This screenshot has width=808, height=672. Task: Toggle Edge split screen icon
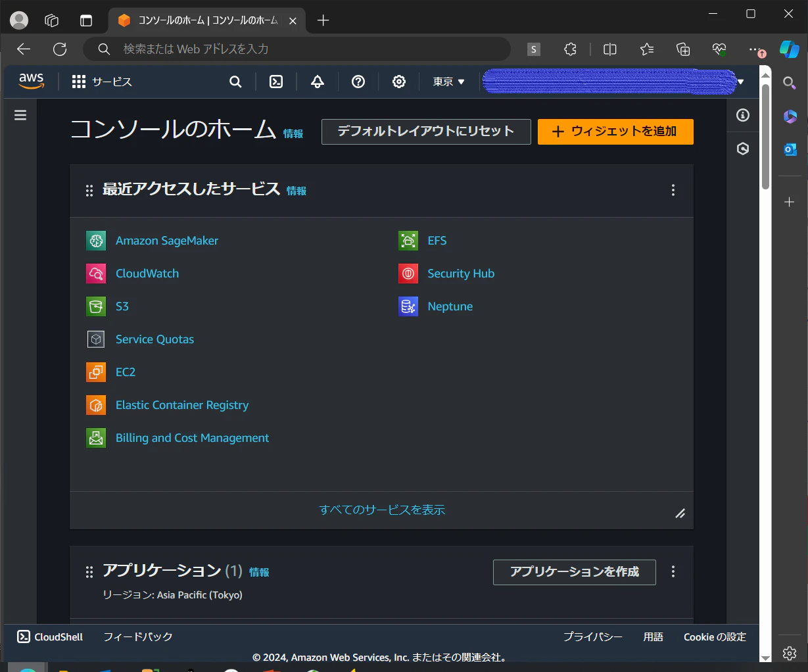610,49
